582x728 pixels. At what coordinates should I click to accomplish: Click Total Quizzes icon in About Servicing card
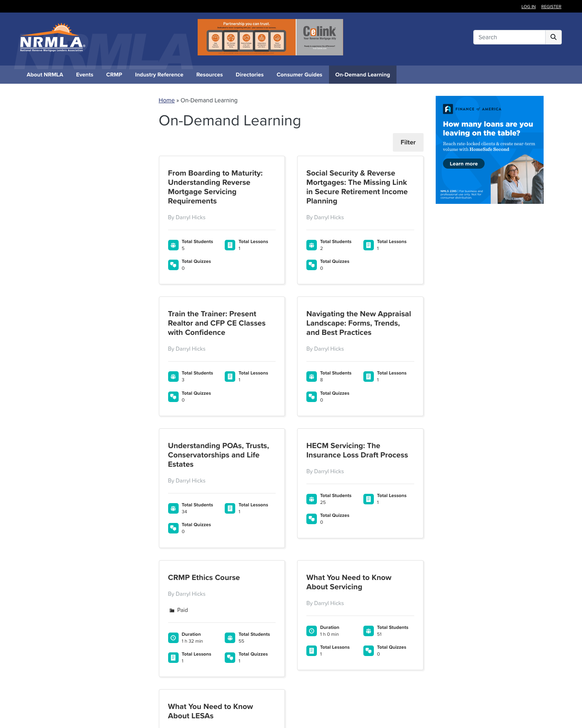pos(369,651)
